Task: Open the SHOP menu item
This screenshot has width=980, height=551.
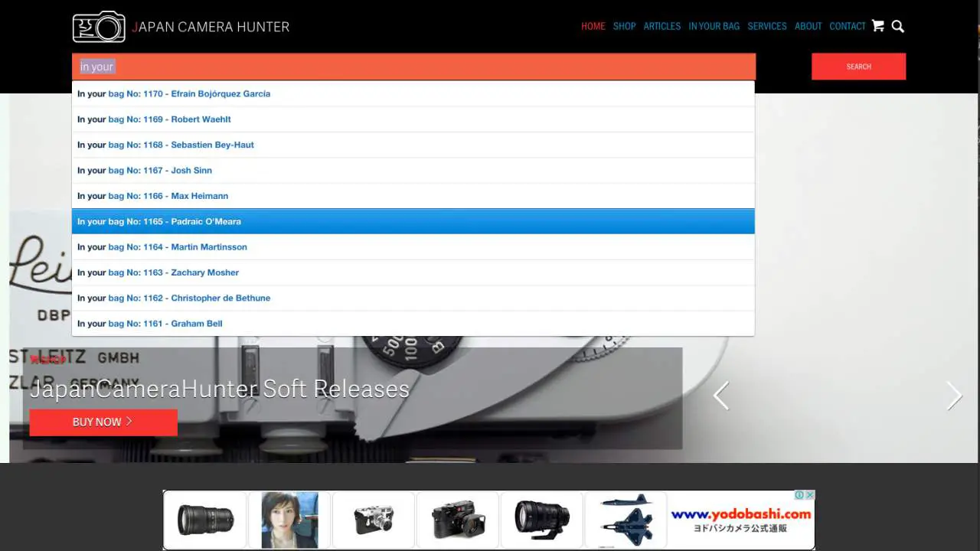Action: pyautogui.click(x=625, y=26)
